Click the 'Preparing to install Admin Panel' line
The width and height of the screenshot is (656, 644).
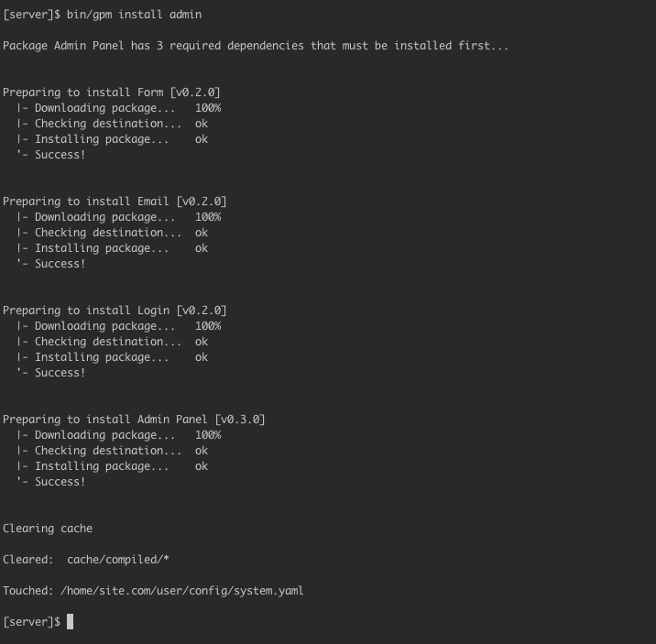[134, 419]
